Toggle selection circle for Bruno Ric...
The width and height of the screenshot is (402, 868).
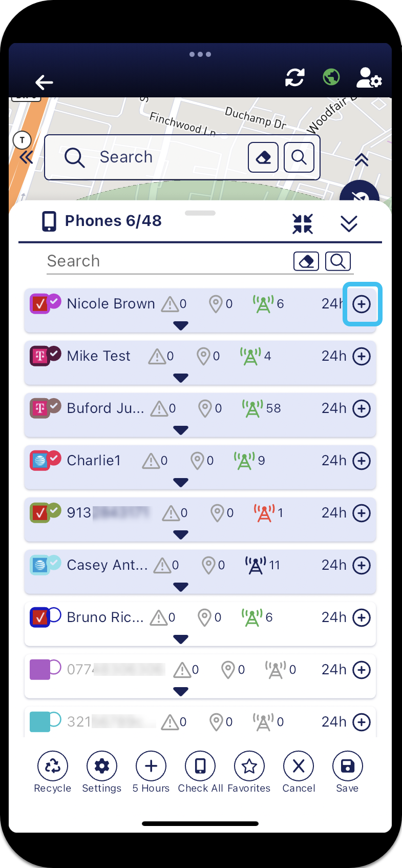54,614
